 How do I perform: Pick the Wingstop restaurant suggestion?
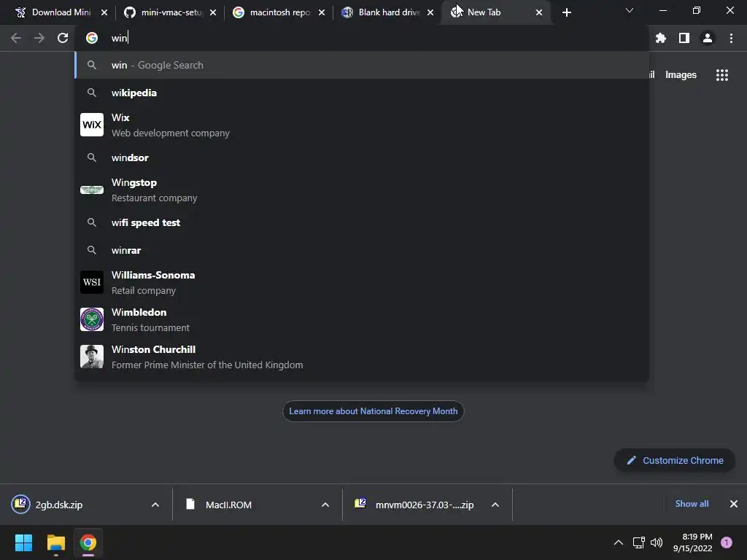click(362, 190)
